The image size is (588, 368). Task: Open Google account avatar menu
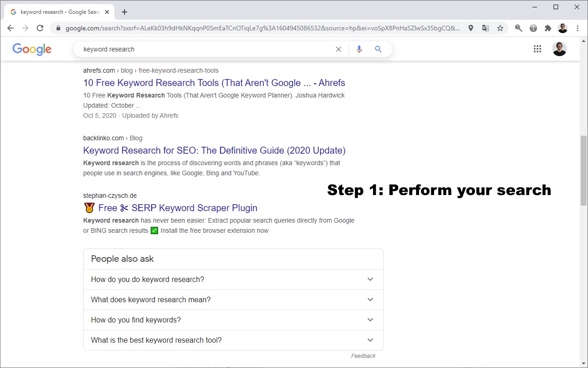560,49
